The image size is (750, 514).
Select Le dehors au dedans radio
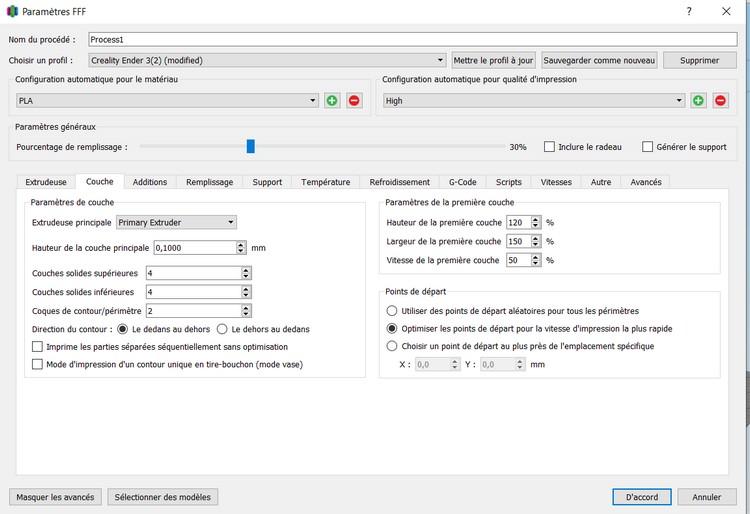coord(222,329)
